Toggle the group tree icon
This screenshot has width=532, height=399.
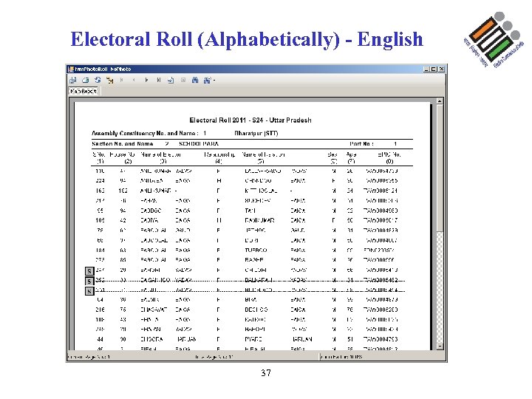coord(109,80)
